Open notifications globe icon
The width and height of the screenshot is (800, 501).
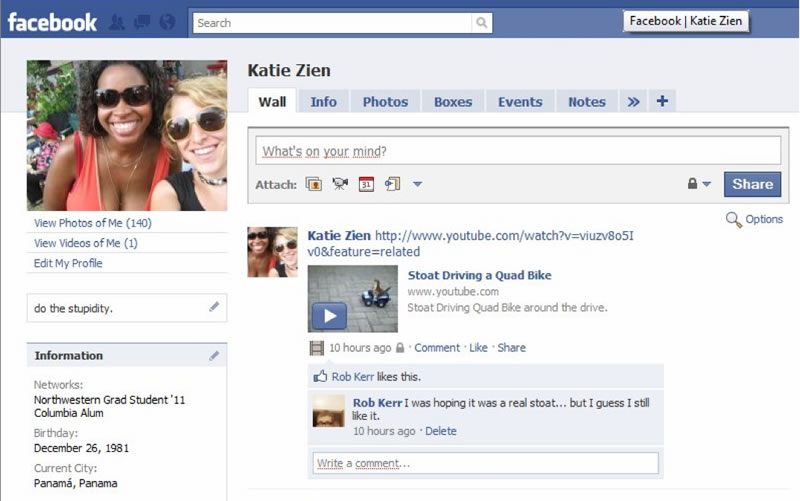point(167,22)
